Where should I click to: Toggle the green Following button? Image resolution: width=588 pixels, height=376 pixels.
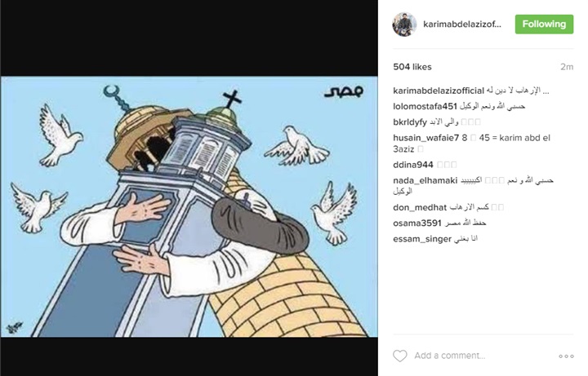coord(544,24)
